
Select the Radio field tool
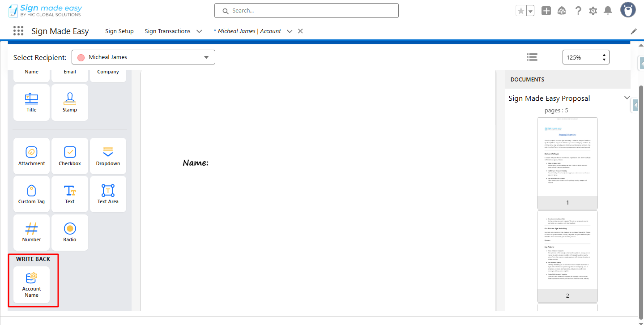70,232
